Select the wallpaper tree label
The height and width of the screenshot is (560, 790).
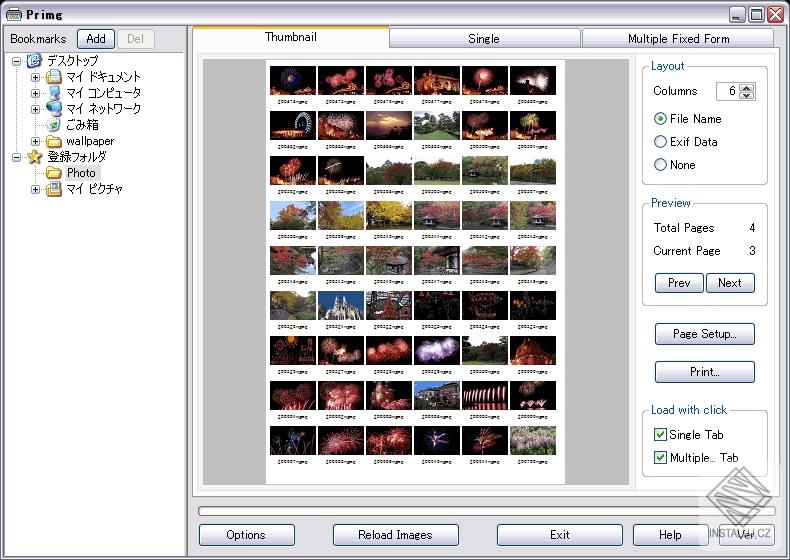(90, 141)
